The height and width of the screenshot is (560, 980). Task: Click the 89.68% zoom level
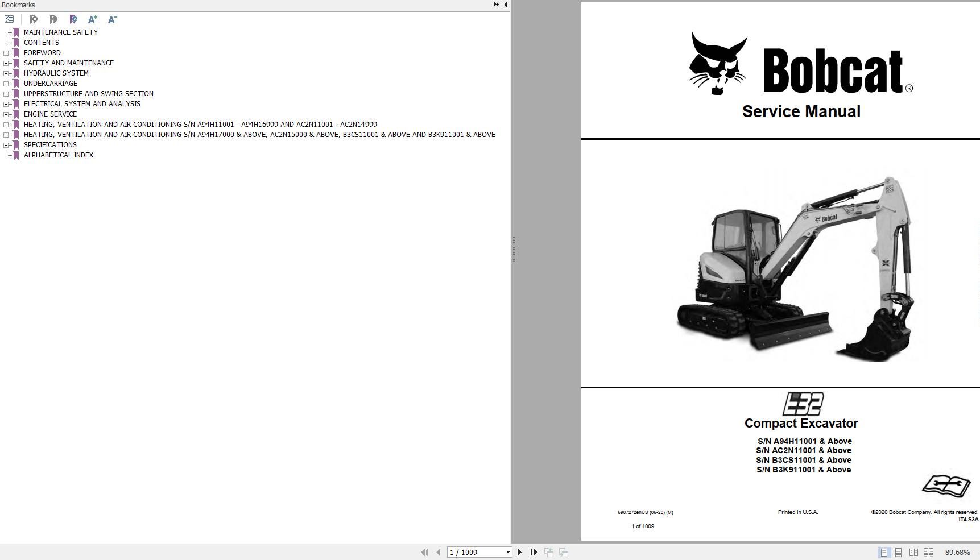tap(958, 553)
